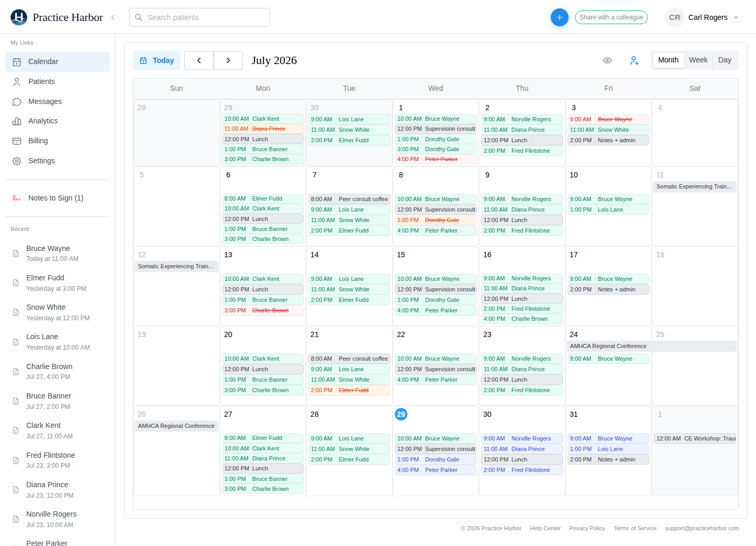
Task: Click the Practice Harbor logo icon
Action: 19,17
